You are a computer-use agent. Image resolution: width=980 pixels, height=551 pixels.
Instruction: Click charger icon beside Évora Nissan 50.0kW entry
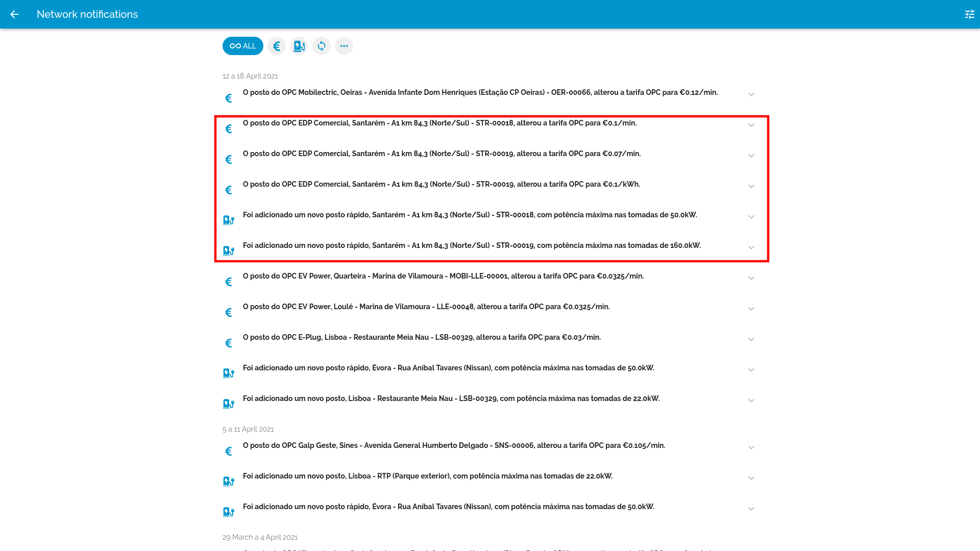(229, 373)
